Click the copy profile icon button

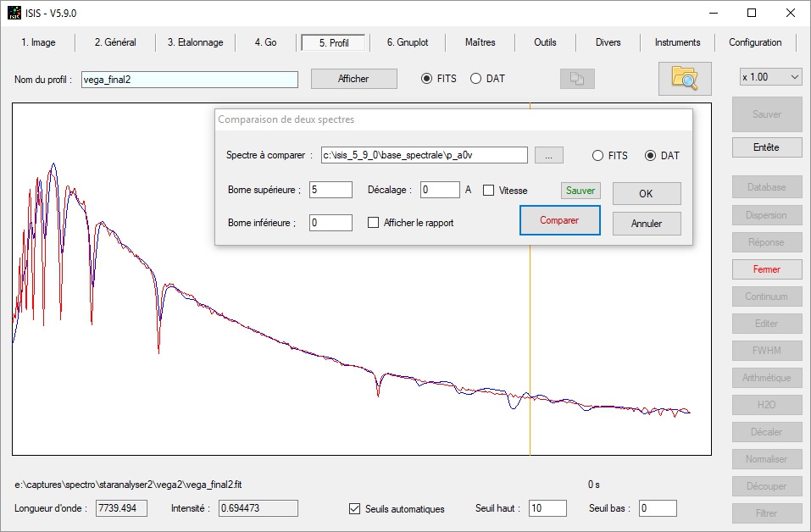[577, 79]
